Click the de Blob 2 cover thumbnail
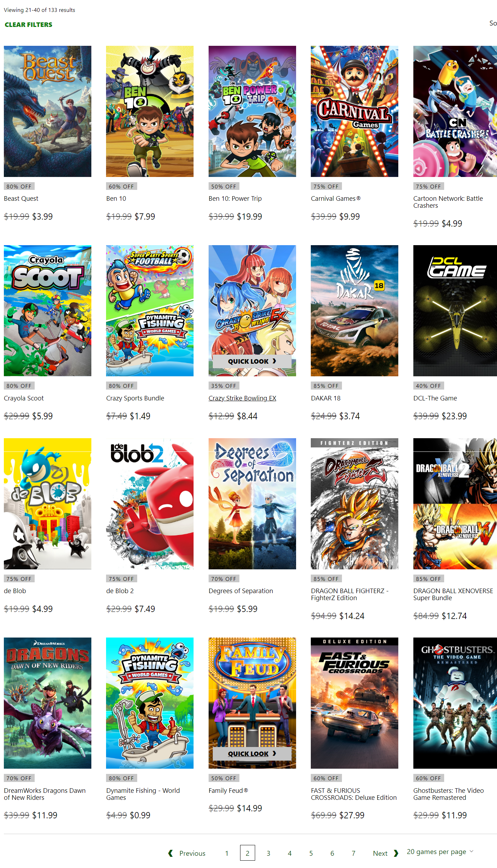Image resolution: width=497 pixels, height=868 pixels. (150, 504)
